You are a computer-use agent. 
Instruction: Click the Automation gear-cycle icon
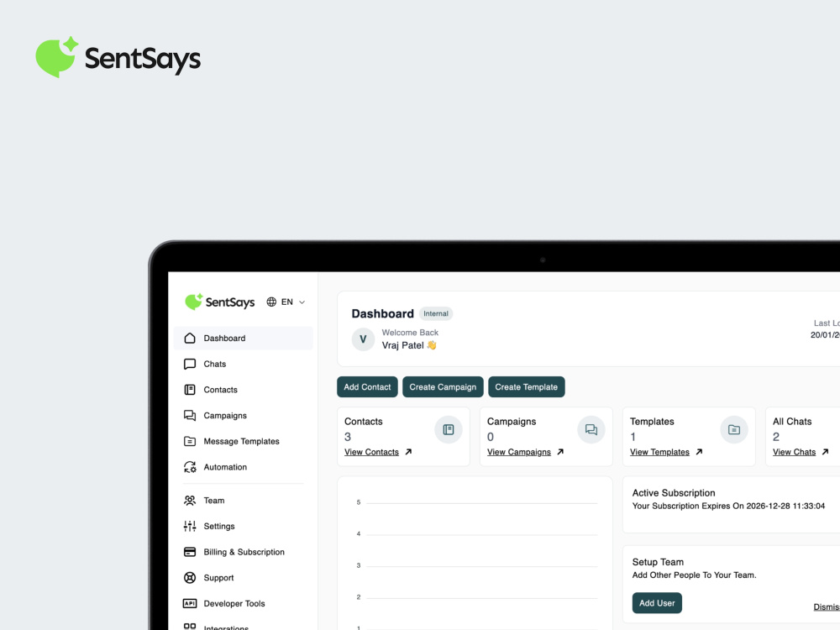coord(190,466)
